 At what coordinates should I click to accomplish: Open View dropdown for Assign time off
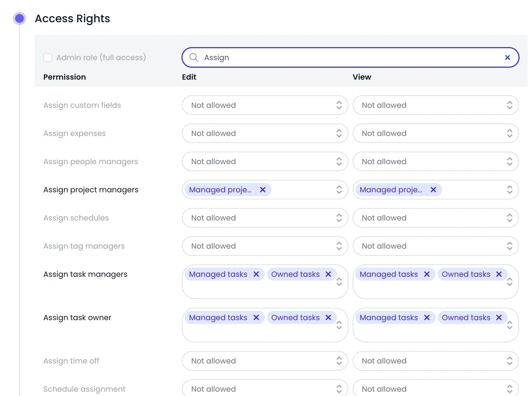coord(436,361)
